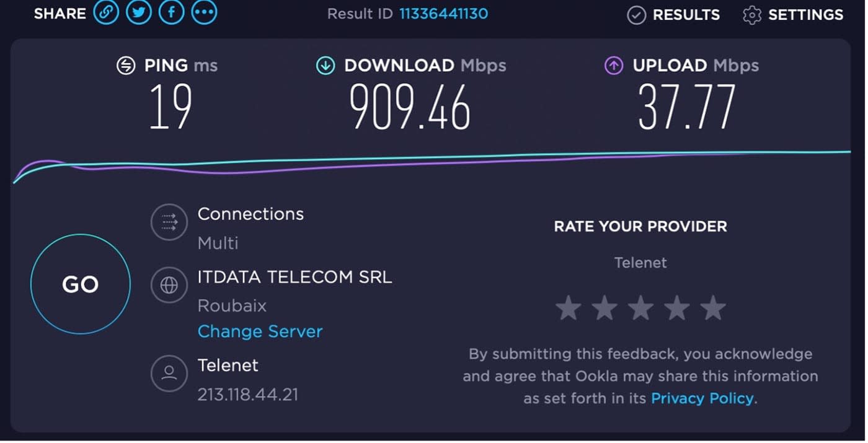
Task: Click the Download speed icon
Action: 325,65
